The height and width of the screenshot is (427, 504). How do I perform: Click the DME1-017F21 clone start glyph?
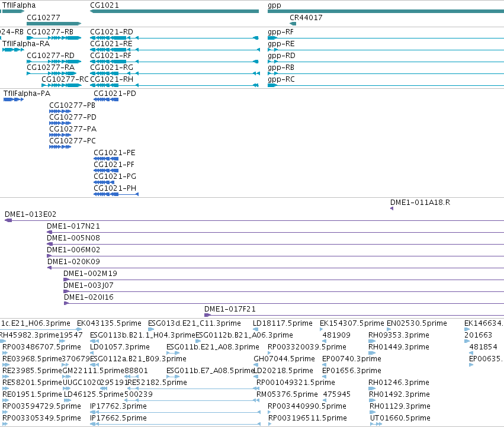point(208,315)
